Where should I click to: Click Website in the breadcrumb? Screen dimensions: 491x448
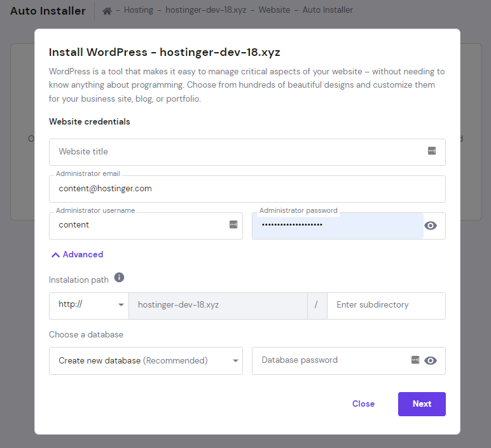pyautogui.click(x=274, y=10)
